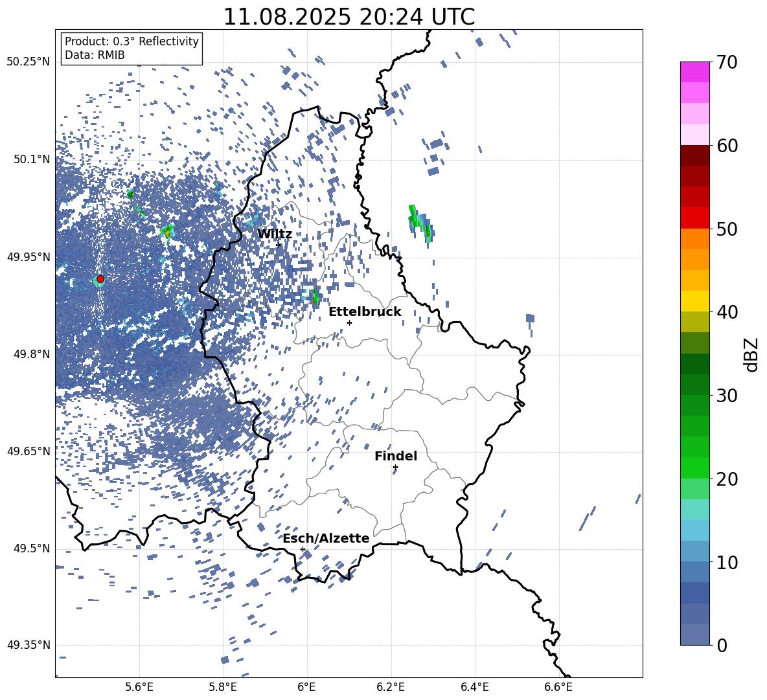Click the Ettelbruck city label
Screen dimensions: 767x700
click(365, 312)
